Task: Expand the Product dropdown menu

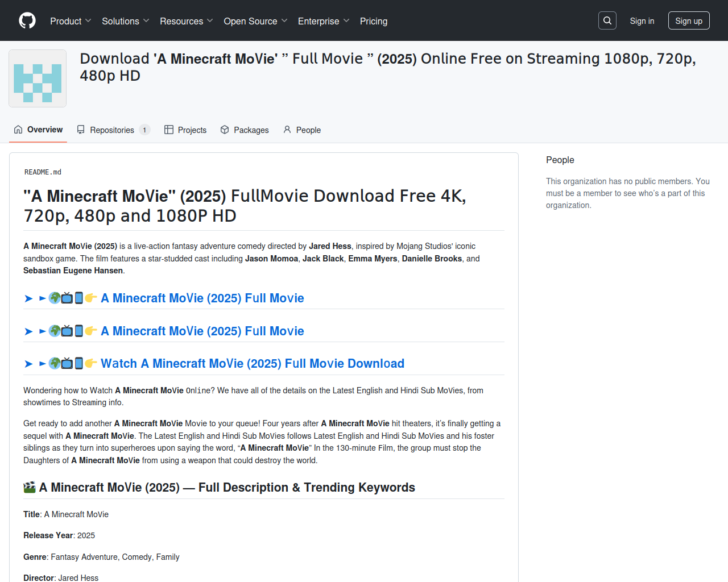Action: pos(71,21)
